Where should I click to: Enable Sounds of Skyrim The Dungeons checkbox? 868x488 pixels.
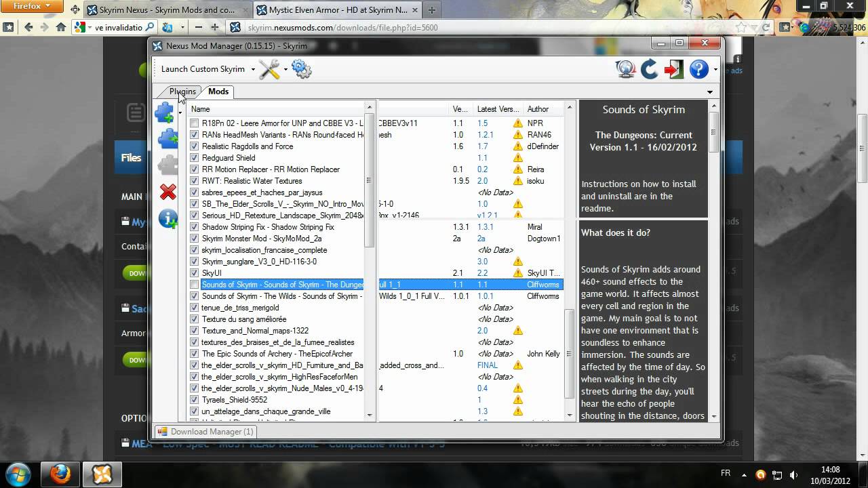[195, 285]
